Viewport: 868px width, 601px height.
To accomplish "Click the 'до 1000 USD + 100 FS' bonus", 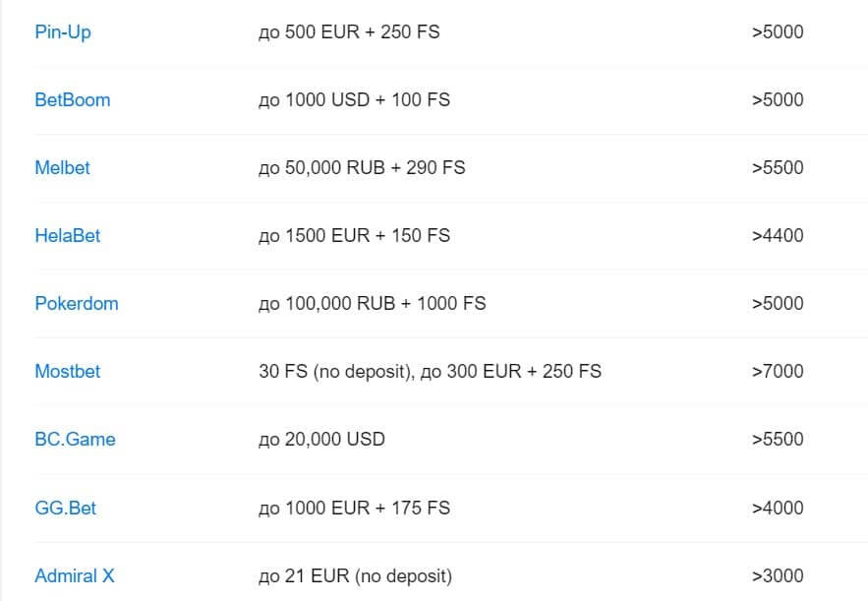I will [x=354, y=99].
